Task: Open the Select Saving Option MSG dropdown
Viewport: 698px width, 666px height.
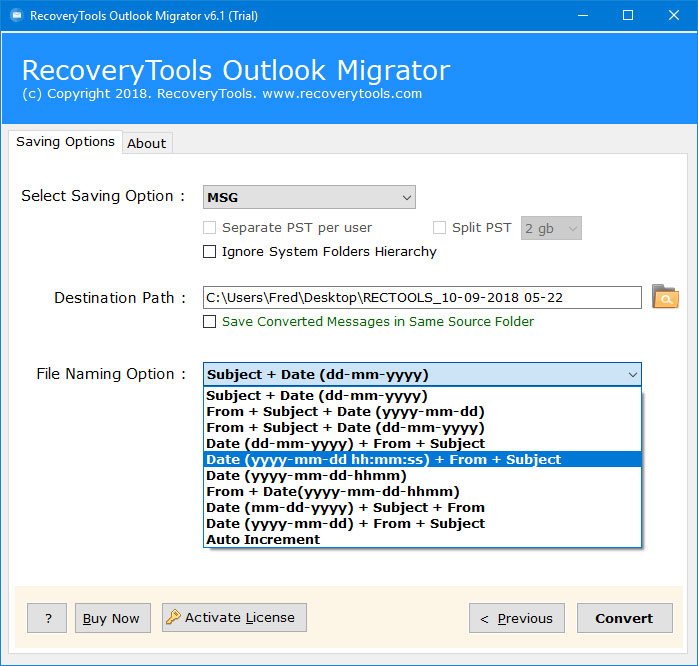Action: (x=309, y=197)
